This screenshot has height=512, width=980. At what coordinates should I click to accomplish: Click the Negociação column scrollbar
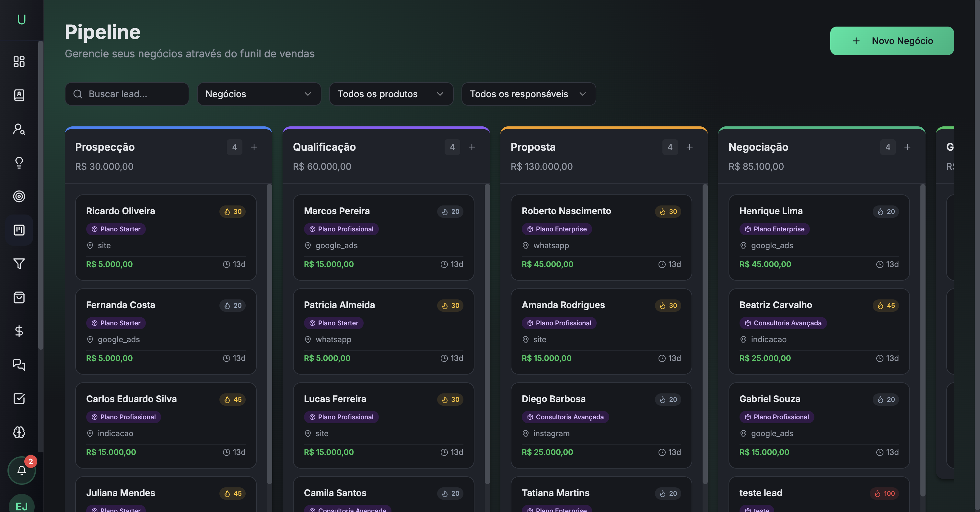click(923, 341)
